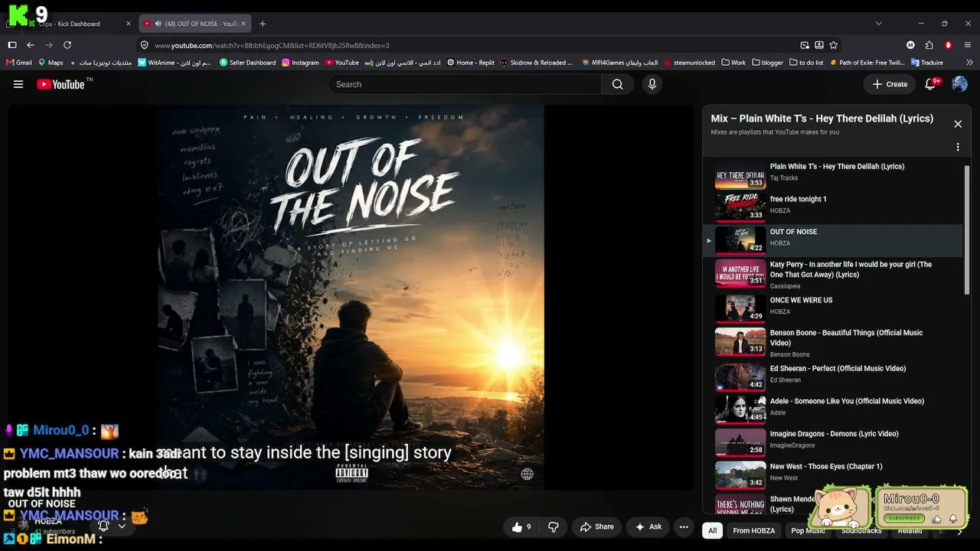Viewport: 980px width, 551px height.
Task: Open the Seller Dashboard bookmark
Action: [247, 63]
